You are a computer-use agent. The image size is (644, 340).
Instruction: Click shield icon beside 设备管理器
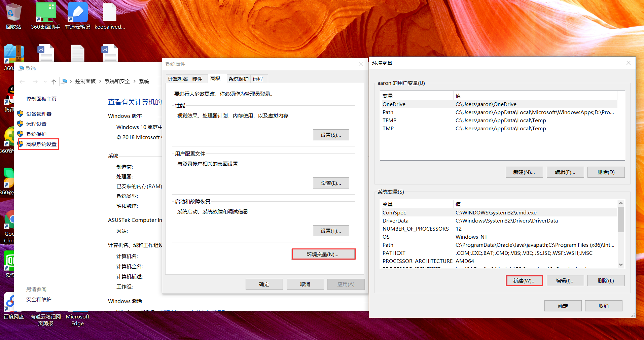(x=20, y=114)
